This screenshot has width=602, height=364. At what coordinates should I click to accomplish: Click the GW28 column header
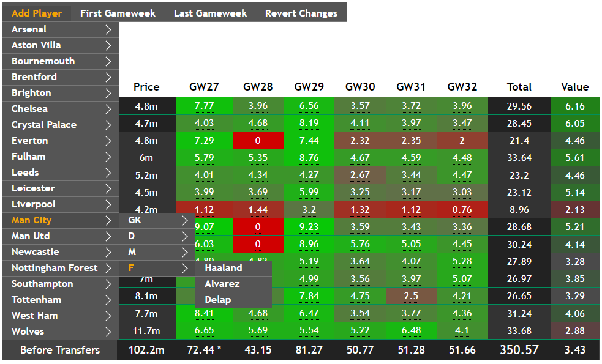click(x=258, y=87)
